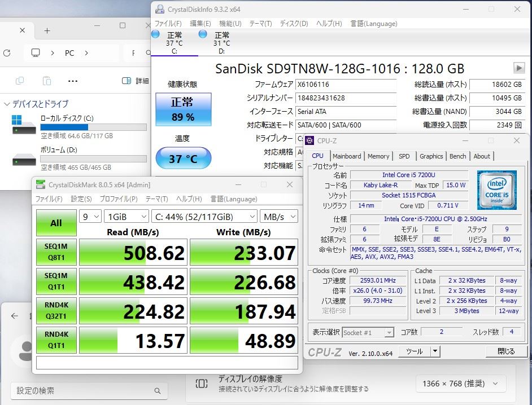Click the ツール button in CPU-Z
This screenshot has height=405, width=532.
pyautogui.click(x=415, y=351)
